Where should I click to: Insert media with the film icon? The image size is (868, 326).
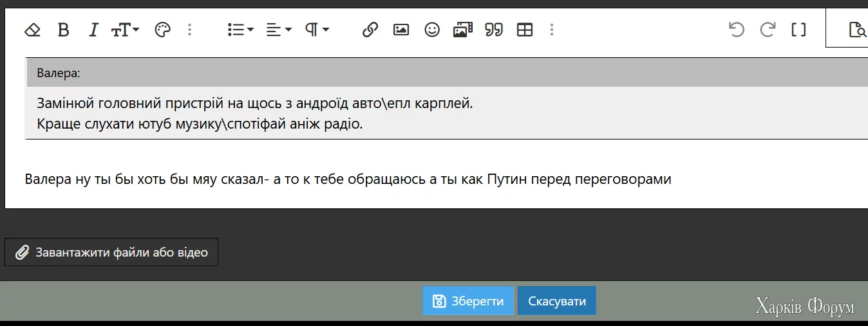coord(463,30)
